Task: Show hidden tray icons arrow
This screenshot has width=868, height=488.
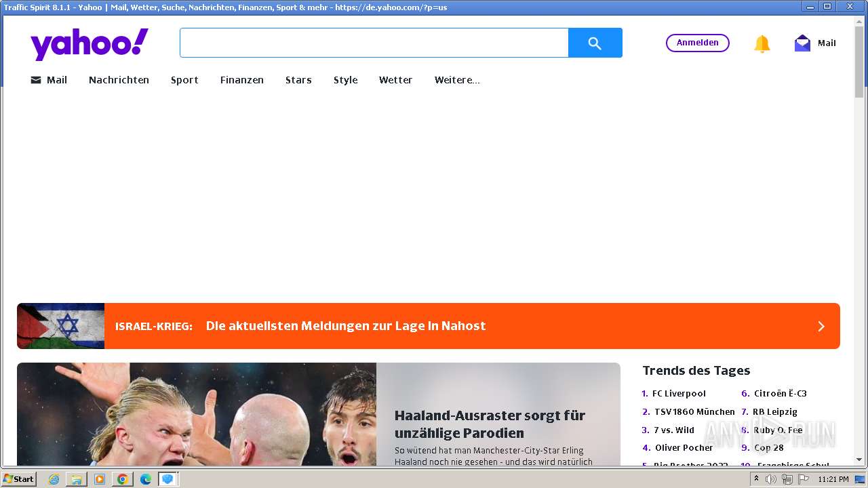Action: 756,479
